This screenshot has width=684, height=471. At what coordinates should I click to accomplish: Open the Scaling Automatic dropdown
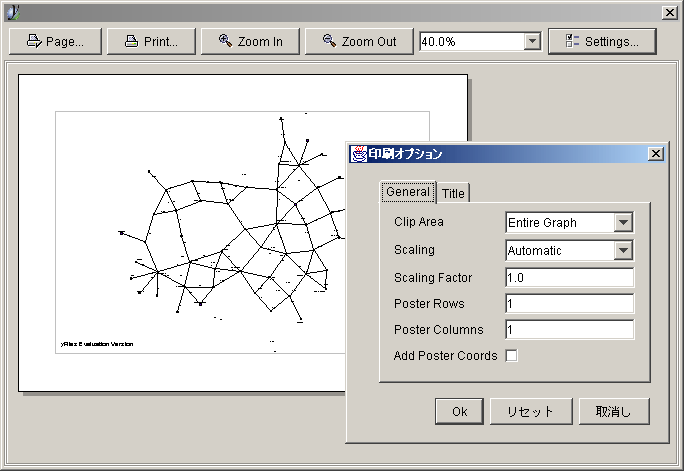click(623, 250)
